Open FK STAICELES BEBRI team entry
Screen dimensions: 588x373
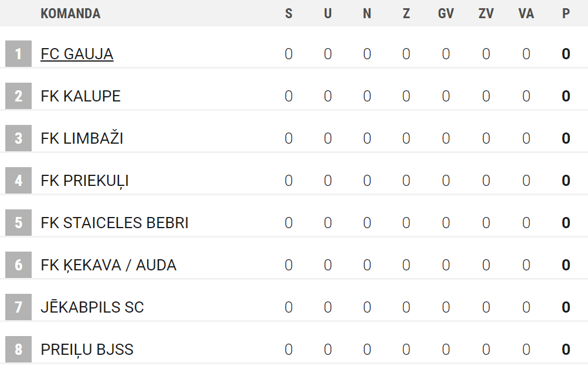coord(114,223)
